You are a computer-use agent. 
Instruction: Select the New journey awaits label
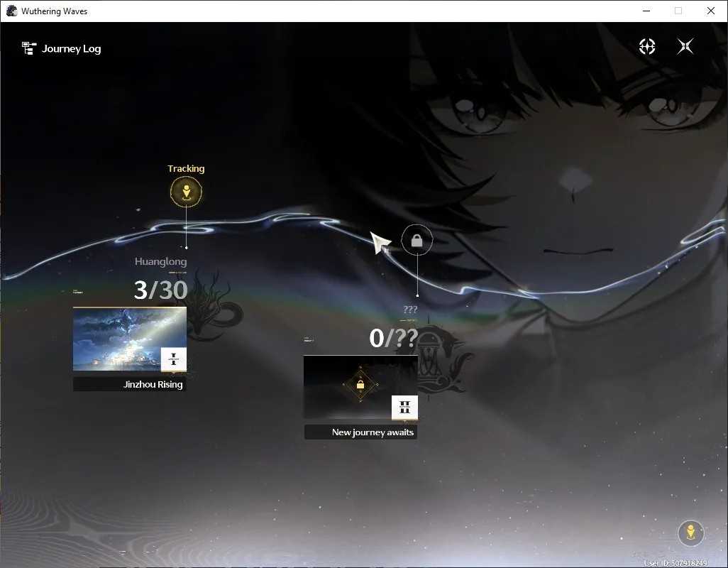tap(360, 432)
